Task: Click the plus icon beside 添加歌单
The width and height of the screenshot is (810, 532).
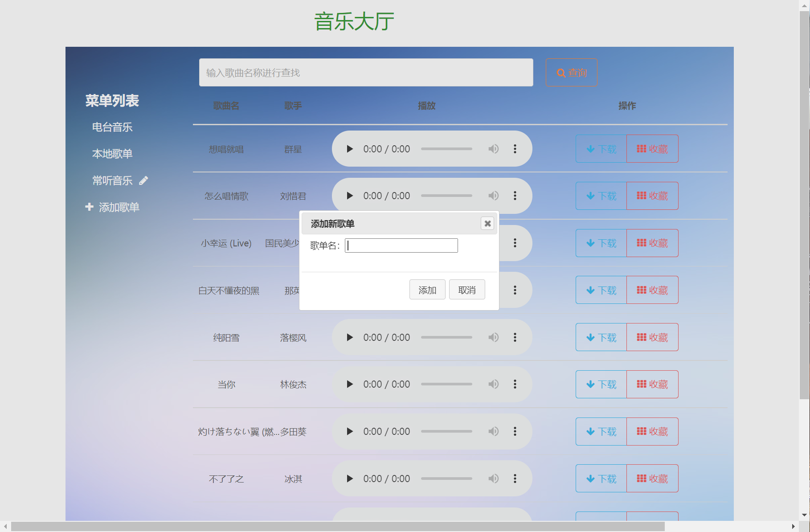Action: tap(89, 207)
